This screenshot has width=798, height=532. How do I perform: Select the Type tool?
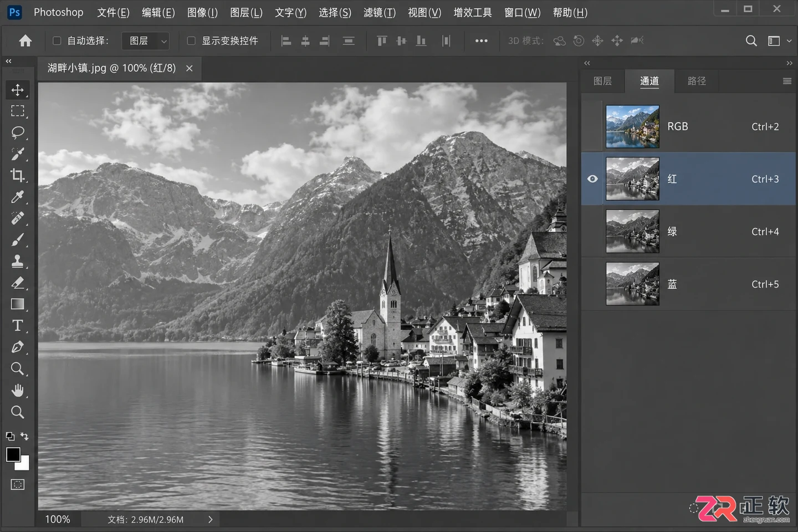click(17, 326)
